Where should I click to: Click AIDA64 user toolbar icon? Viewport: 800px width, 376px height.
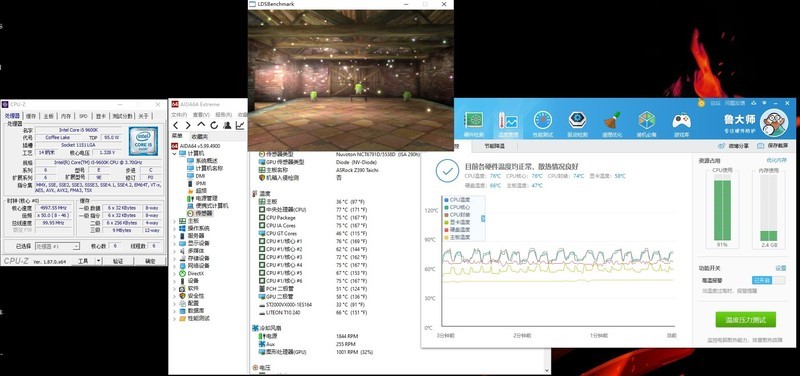(x=227, y=126)
